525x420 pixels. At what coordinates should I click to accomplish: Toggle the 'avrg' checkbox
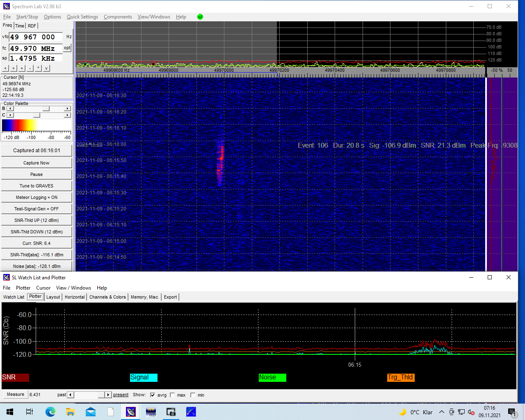[x=153, y=395]
